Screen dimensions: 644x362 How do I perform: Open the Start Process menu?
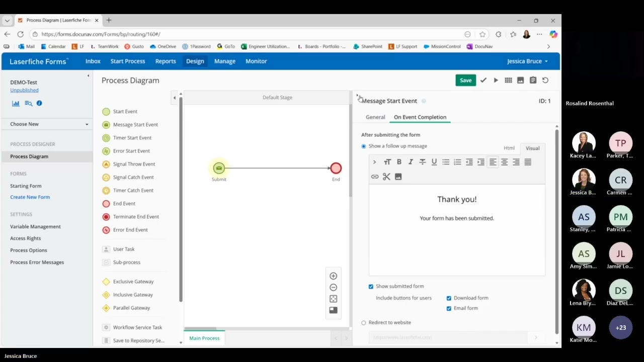128,61
